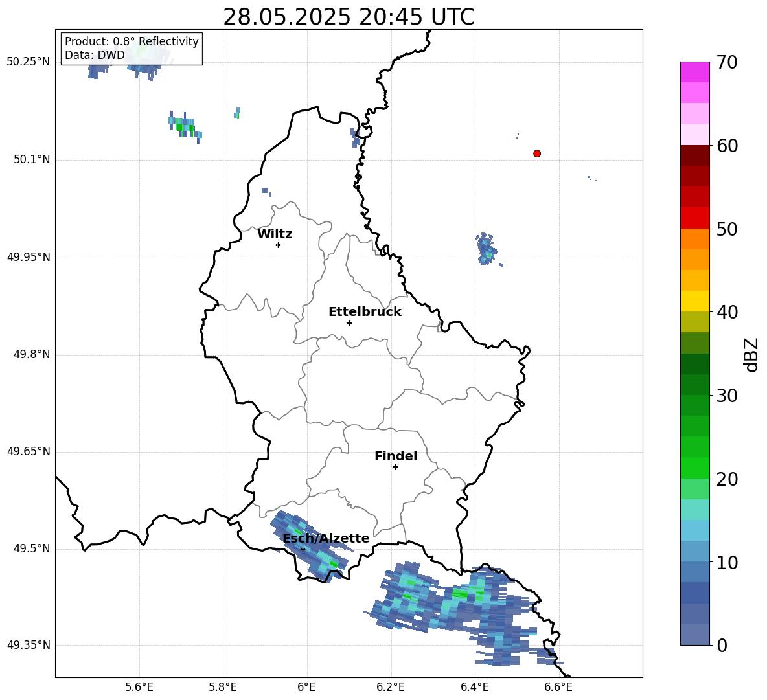767x700 pixels.
Task: Select the Ettelbruck map label
Action: 365,312
